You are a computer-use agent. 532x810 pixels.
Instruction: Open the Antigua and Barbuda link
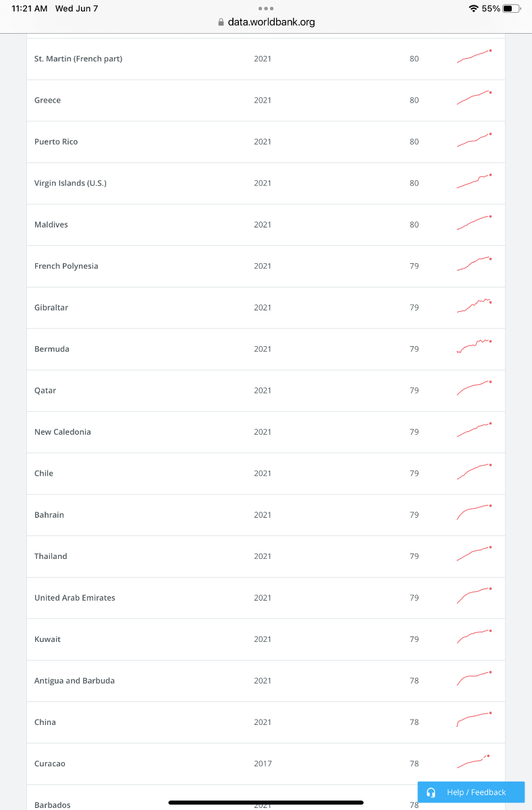coord(74,681)
